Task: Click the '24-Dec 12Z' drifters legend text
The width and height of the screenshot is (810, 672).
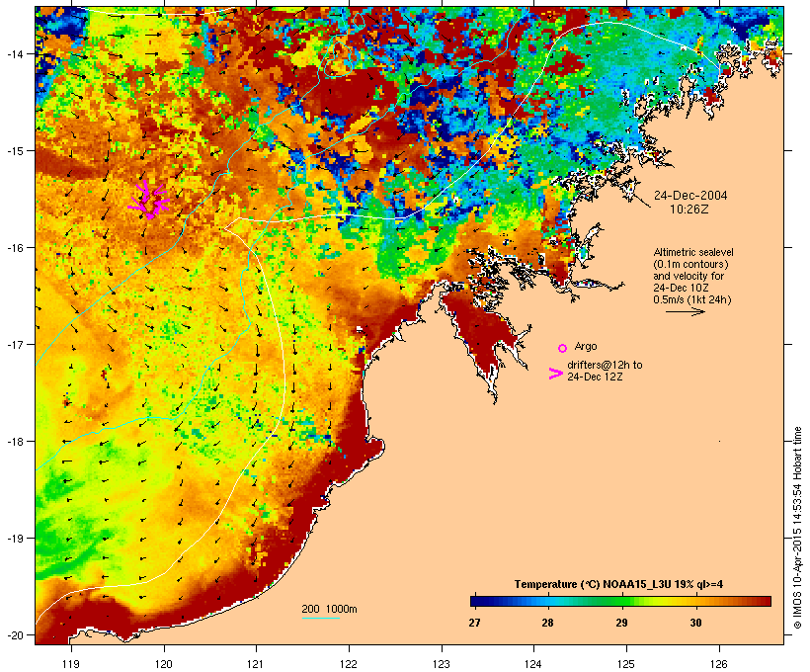Action: (x=595, y=377)
